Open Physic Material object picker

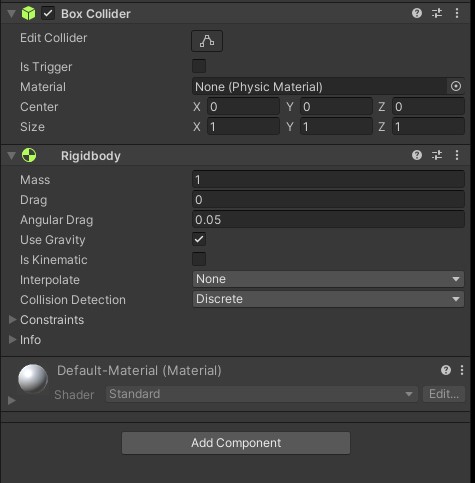click(456, 86)
